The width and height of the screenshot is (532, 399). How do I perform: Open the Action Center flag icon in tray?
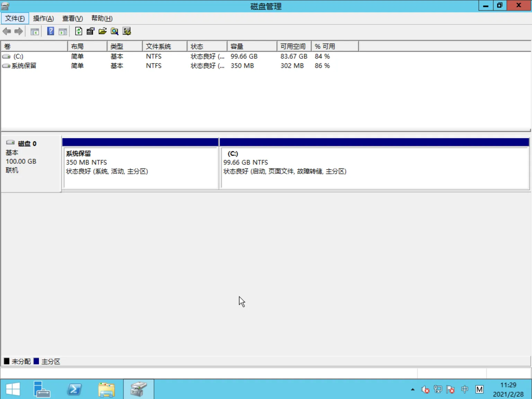450,389
